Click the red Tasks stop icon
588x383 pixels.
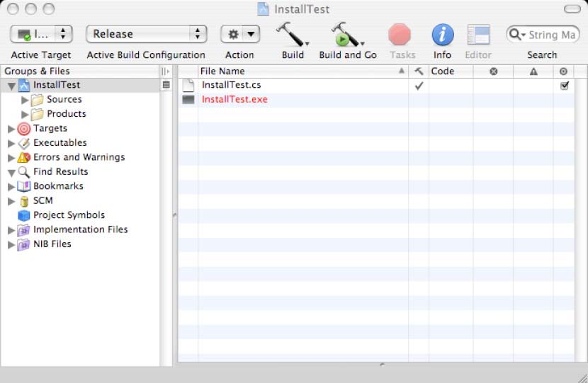coord(400,35)
